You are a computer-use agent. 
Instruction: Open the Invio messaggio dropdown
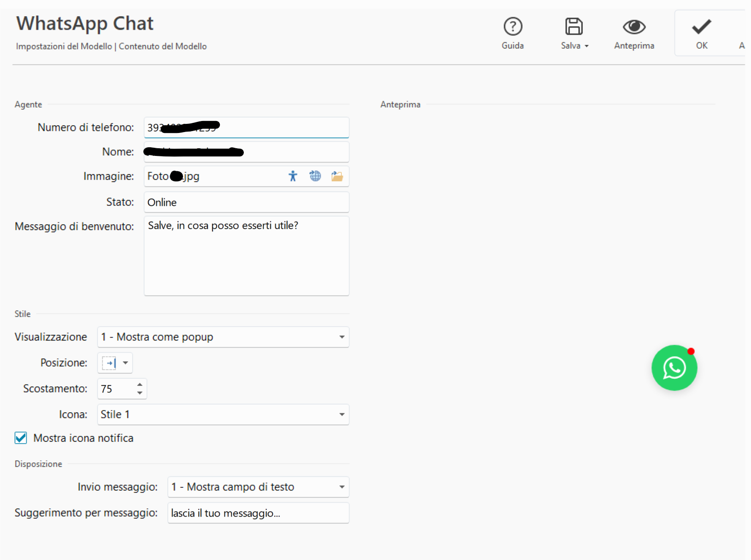click(341, 487)
